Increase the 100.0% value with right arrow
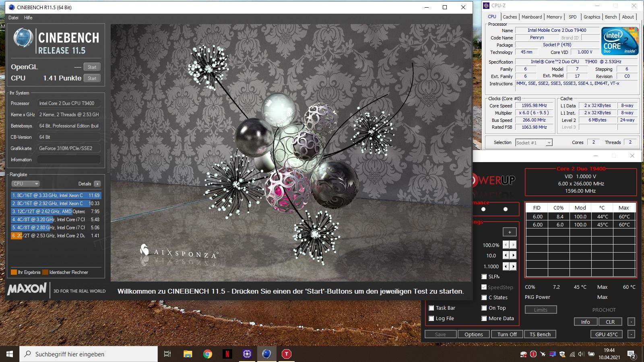Image resolution: width=644 pixels, height=362 pixels. click(513, 245)
